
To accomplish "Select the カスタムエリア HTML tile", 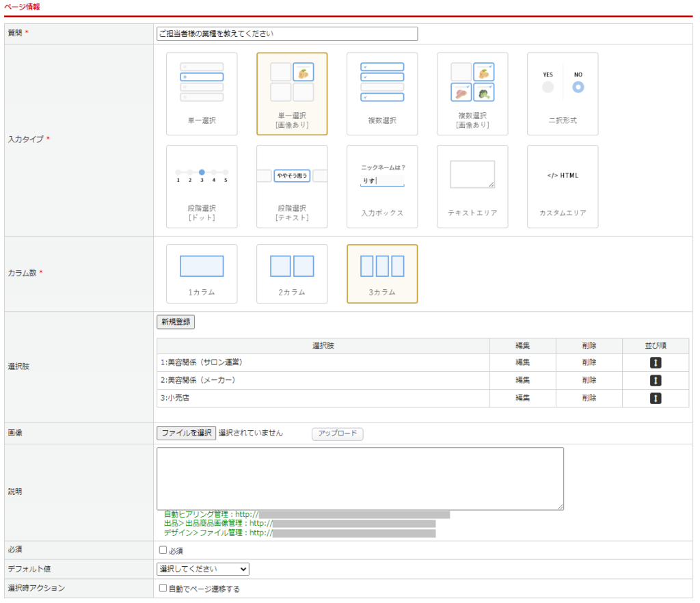I will click(563, 186).
